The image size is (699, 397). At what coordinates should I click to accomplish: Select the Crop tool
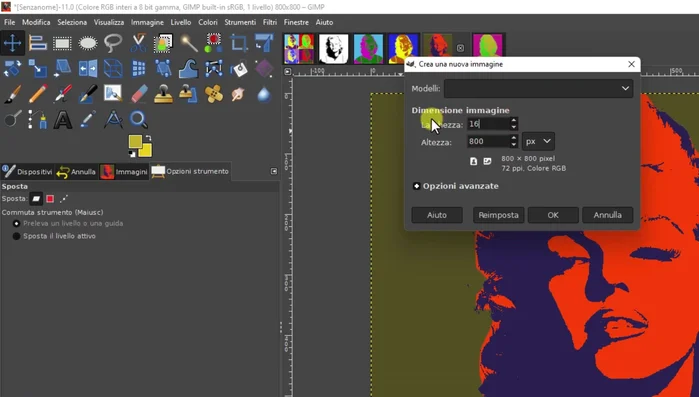coord(239,43)
